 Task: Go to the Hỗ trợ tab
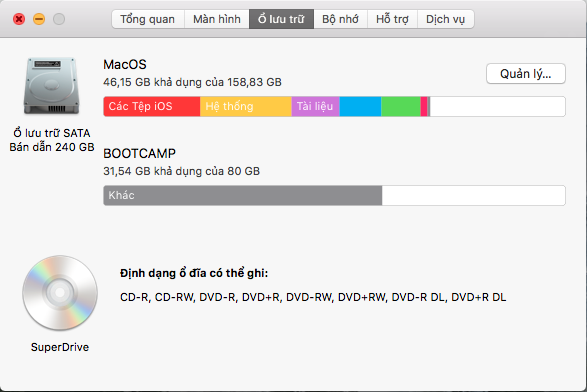click(x=392, y=19)
